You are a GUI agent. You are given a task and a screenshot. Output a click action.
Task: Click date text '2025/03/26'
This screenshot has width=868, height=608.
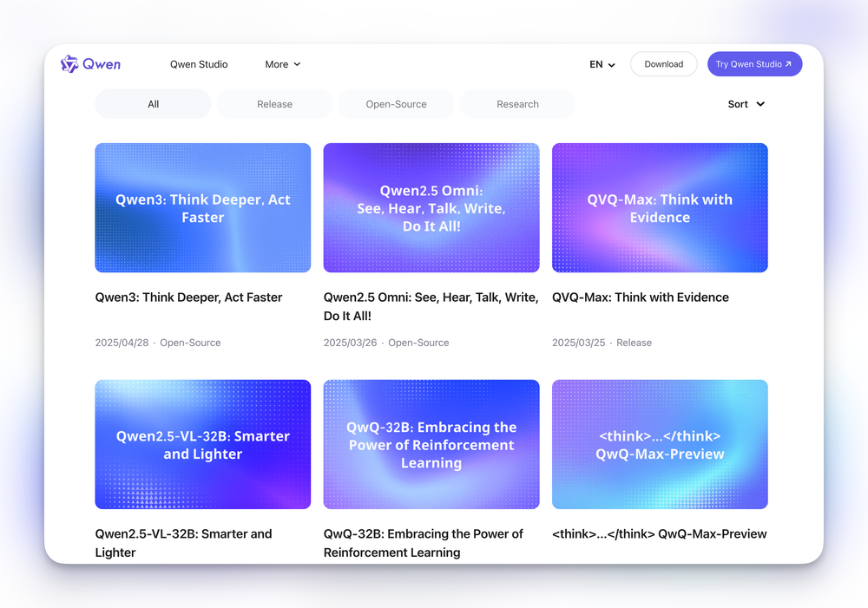coord(350,343)
